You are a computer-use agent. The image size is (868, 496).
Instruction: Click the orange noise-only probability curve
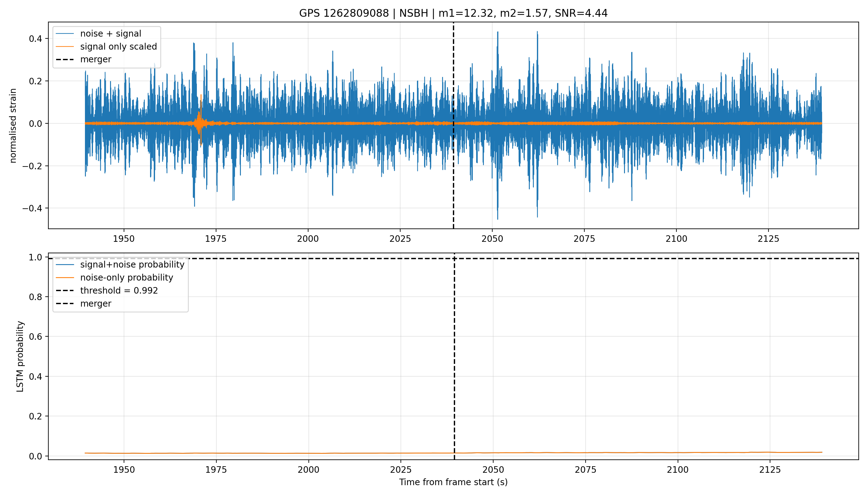tap(453, 453)
